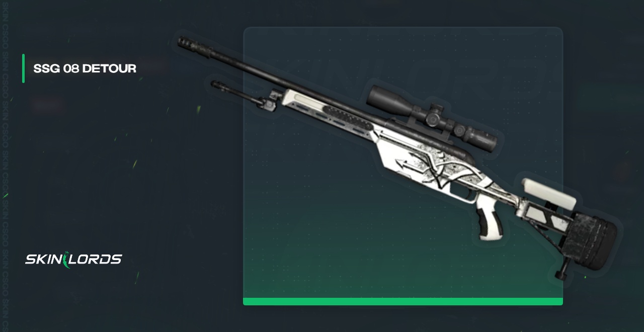644x332 pixels.
Task: Click the green crescent icon in SkinLords logo
Action: pos(67,260)
